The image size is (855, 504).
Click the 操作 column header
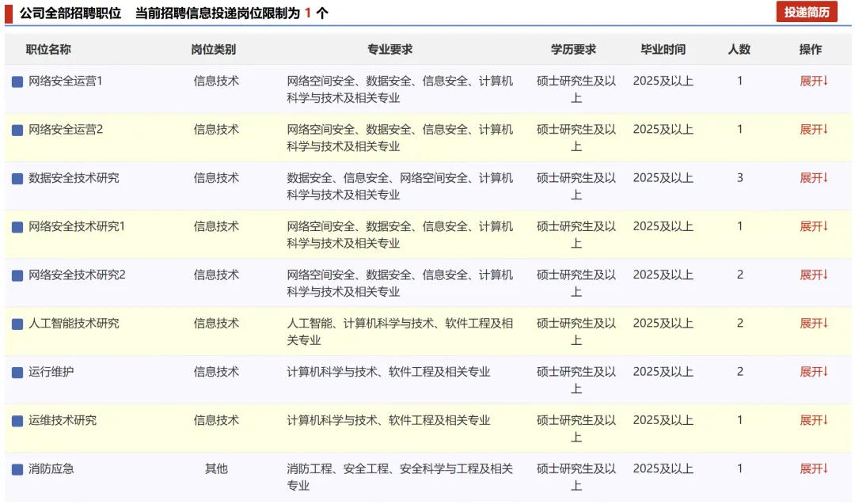tap(811, 49)
